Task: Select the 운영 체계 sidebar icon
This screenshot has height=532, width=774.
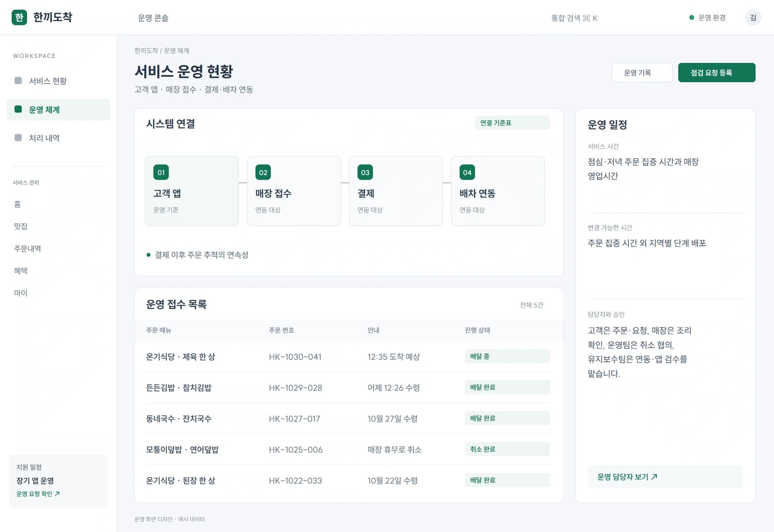Action: click(x=18, y=109)
